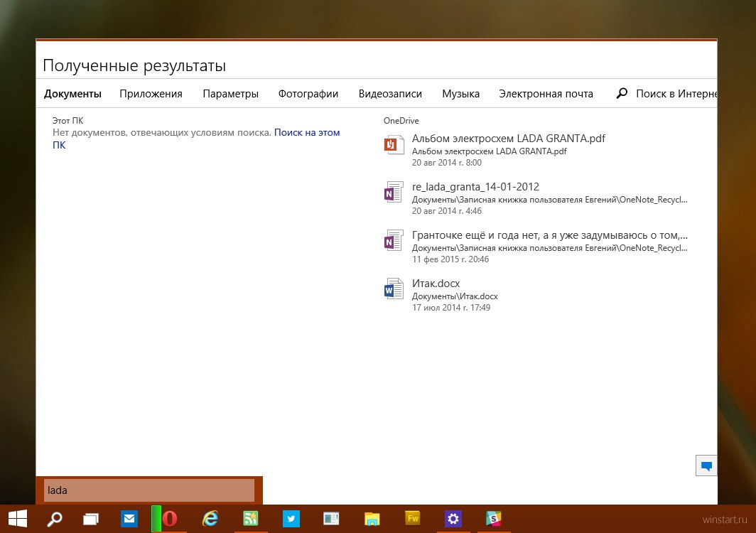Click the magnifier icon for Поиск в Интернете
Screen dimensions: 756x533
(622, 93)
